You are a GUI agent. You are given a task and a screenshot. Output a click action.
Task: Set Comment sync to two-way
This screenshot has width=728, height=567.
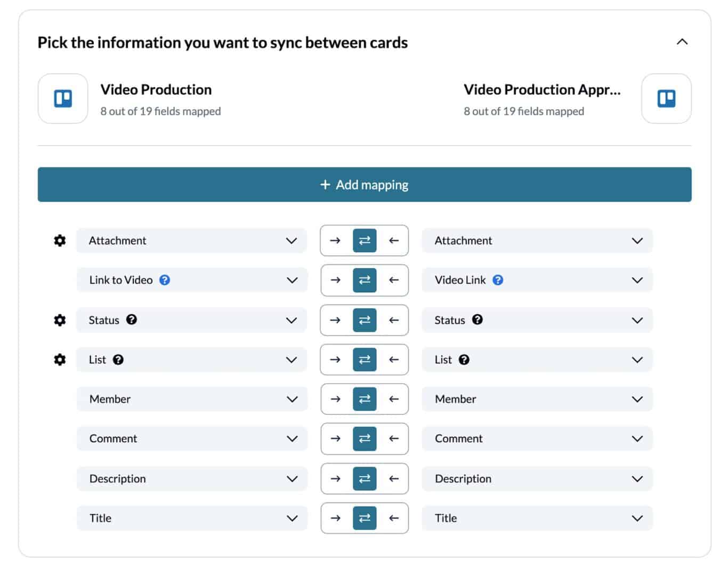(x=365, y=438)
